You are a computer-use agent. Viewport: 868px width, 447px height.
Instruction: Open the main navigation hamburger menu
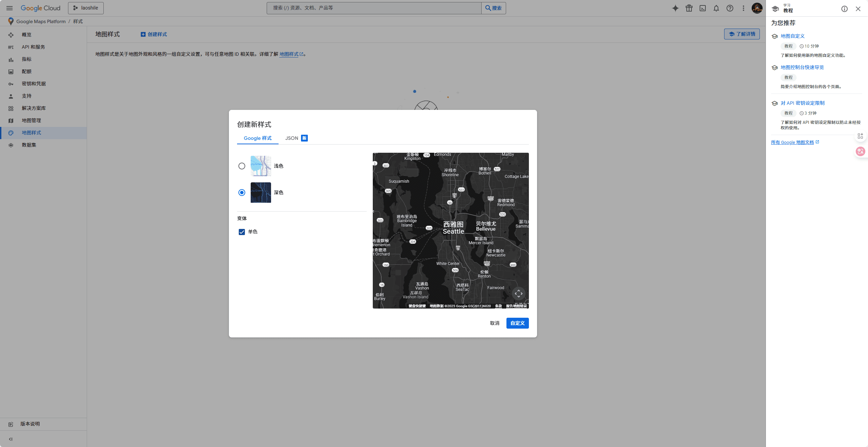10,8
